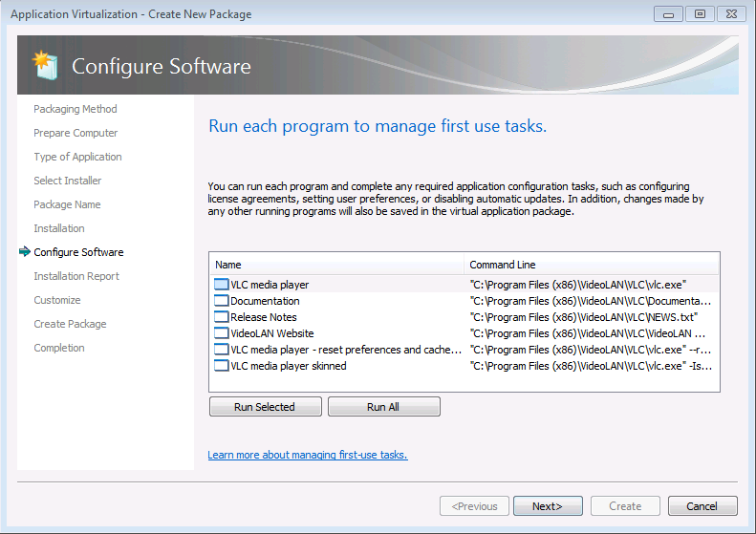
Task: Select the 'Release Notes' row text
Action: (263, 317)
